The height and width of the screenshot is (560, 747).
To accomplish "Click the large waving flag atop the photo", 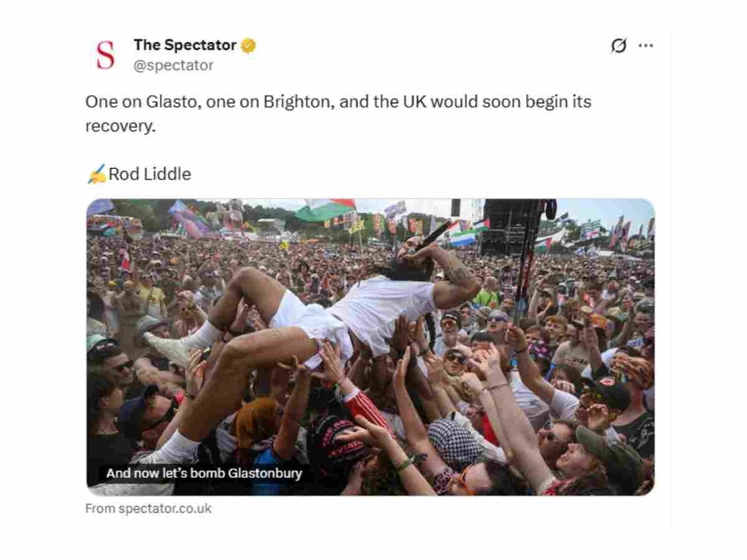I will [326, 210].
